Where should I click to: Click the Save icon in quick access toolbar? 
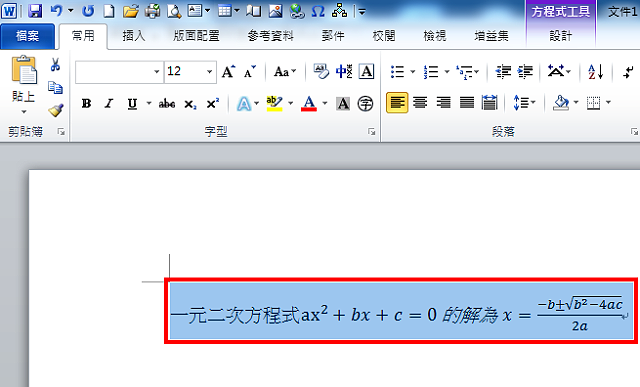pyautogui.click(x=35, y=11)
